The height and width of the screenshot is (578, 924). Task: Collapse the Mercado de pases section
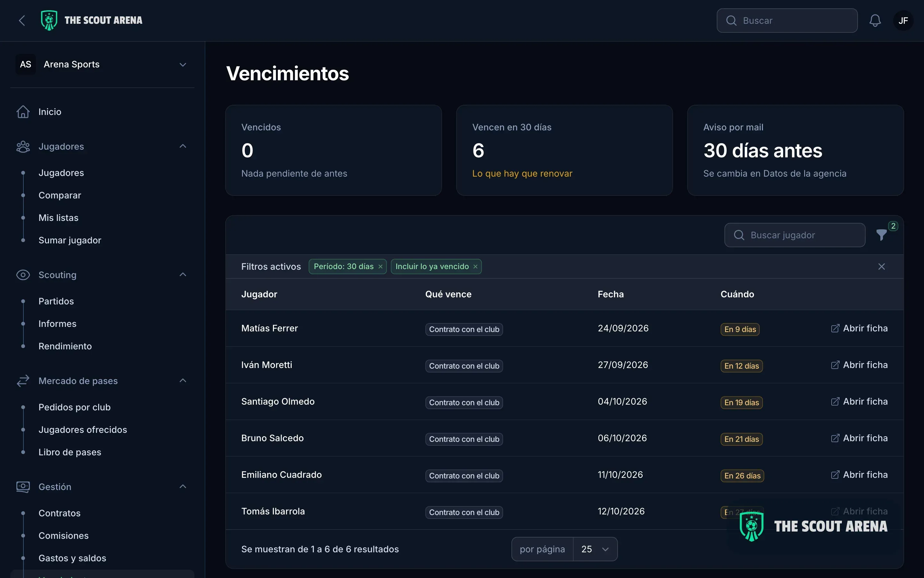(183, 381)
